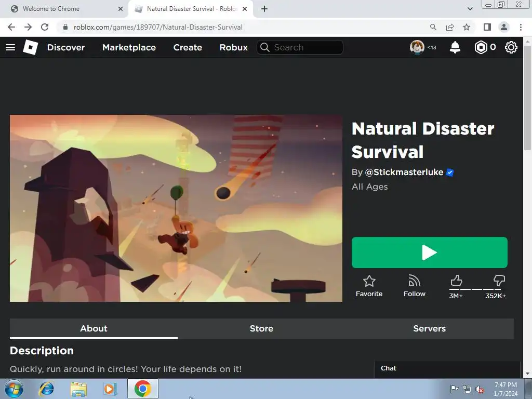The height and width of the screenshot is (399, 532).
Task: Click the site lock icon in address bar
Action: click(x=65, y=27)
